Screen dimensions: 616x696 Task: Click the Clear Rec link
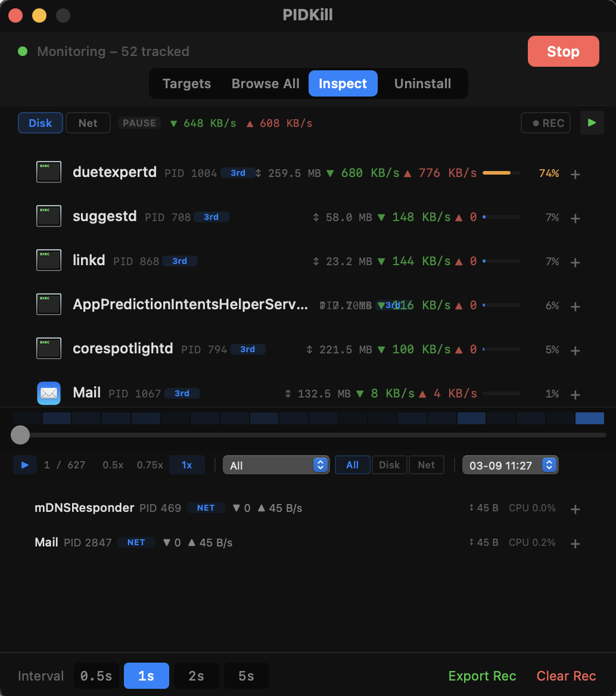coord(567,676)
